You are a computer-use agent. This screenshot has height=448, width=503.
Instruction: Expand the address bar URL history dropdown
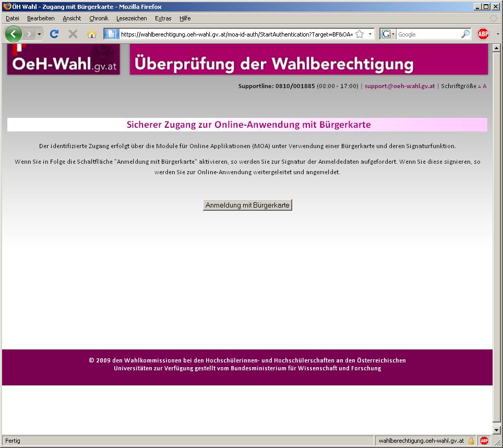click(370, 34)
